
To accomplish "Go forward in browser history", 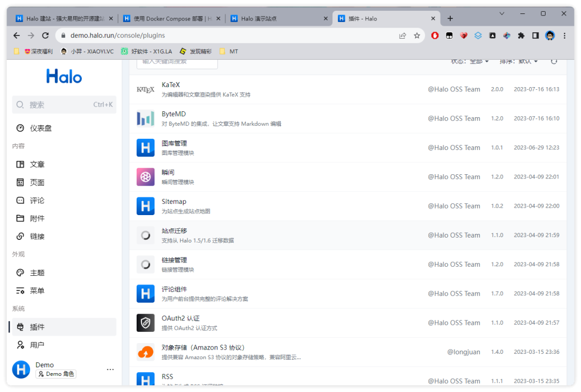I will point(31,35).
